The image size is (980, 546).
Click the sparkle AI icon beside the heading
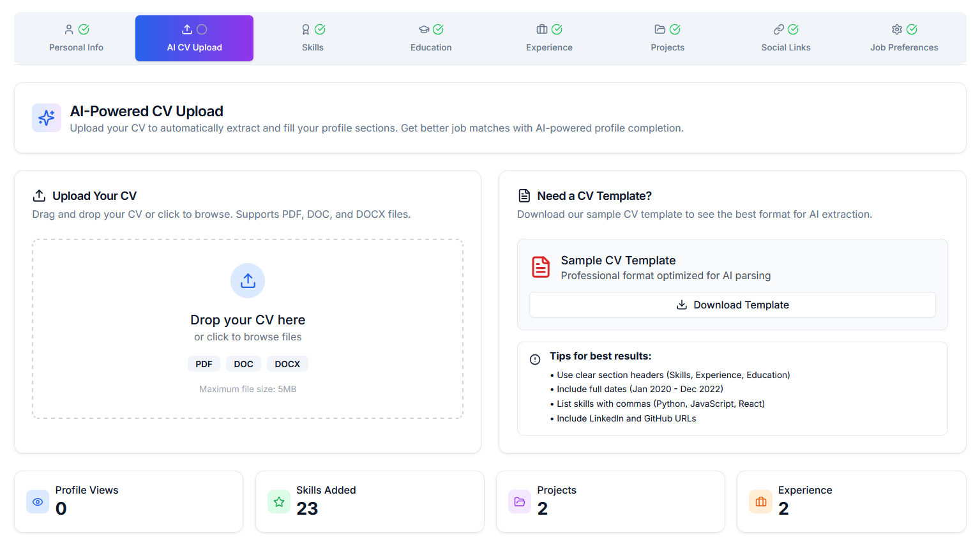coord(47,118)
